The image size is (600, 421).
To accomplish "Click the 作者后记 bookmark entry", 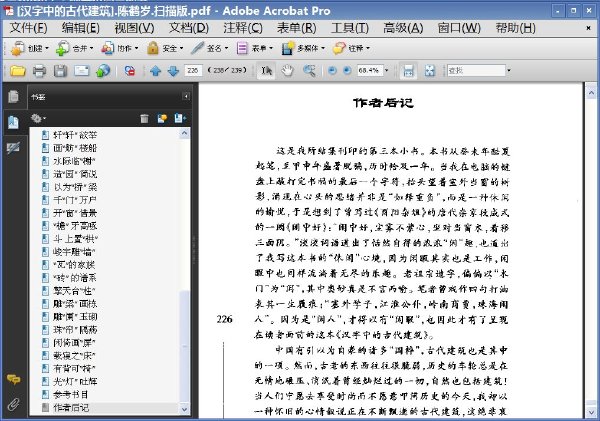I will click(71, 407).
